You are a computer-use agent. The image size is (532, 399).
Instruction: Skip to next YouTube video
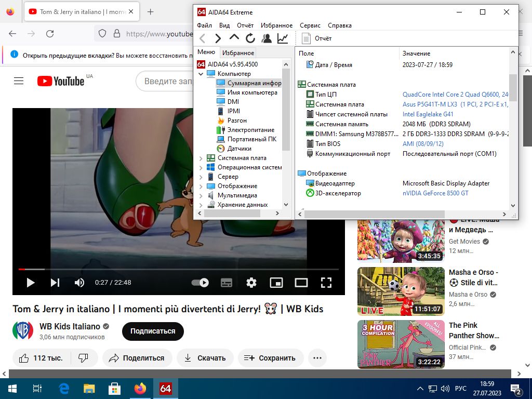coord(55,282)
